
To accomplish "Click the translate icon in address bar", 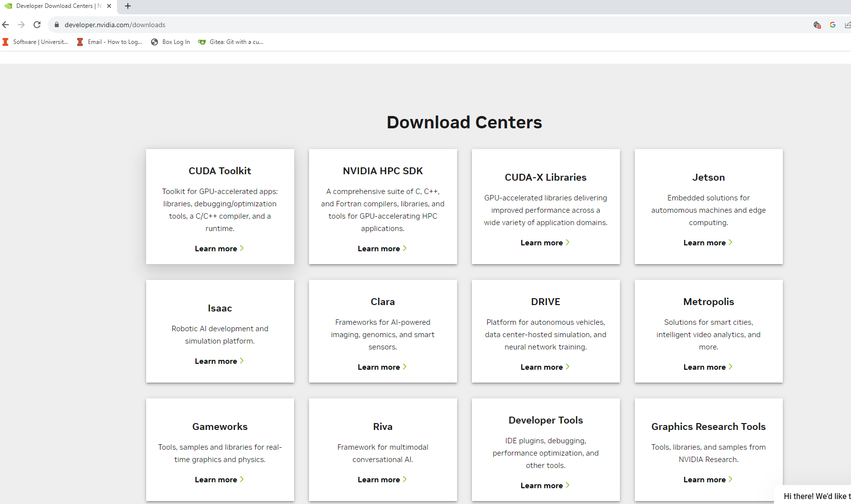I will click(x=817, y=25).
